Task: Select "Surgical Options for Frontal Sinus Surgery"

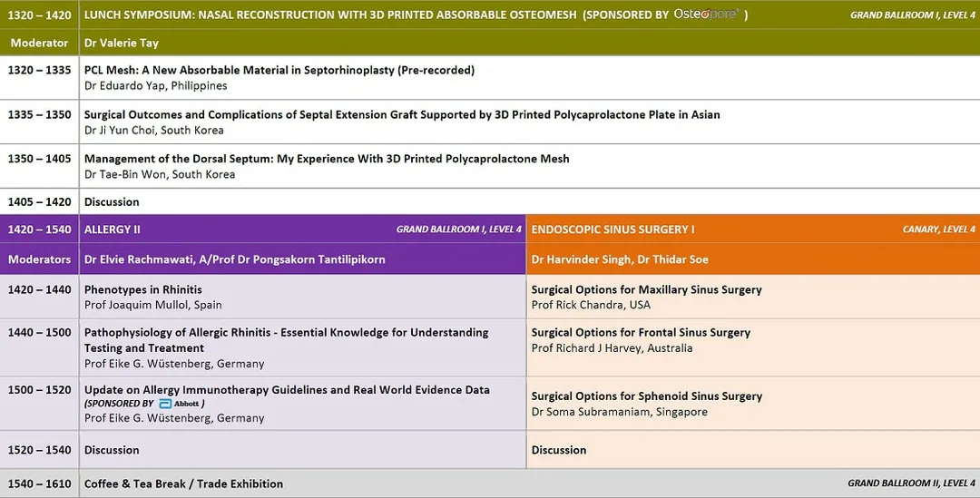Action: pos(641,332)
